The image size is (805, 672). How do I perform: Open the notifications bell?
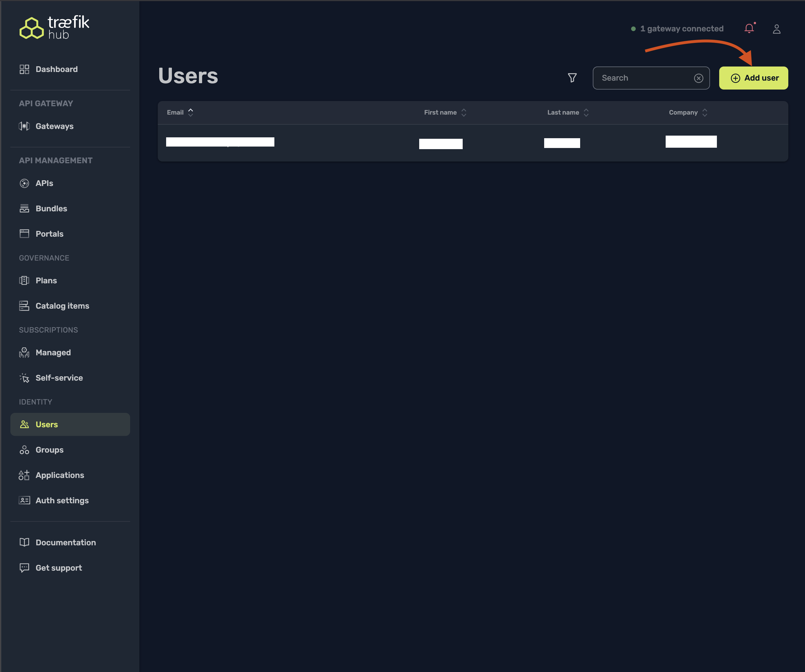point(749,29)
